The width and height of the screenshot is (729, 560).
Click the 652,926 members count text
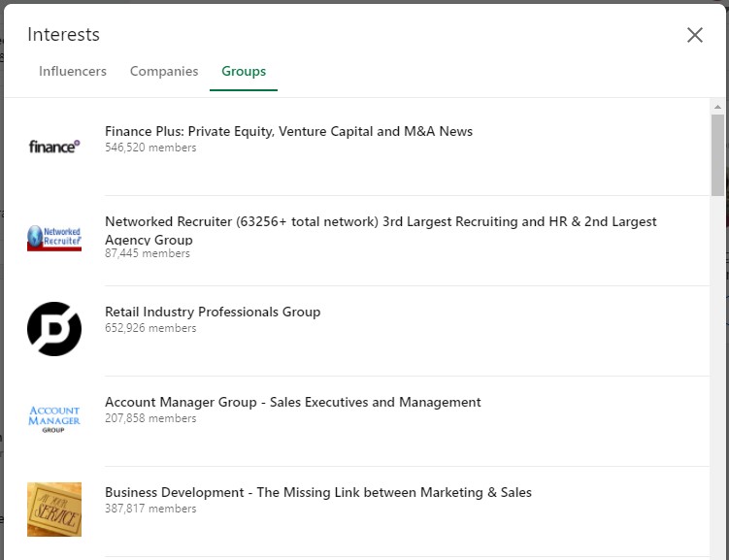pos(150,328)
